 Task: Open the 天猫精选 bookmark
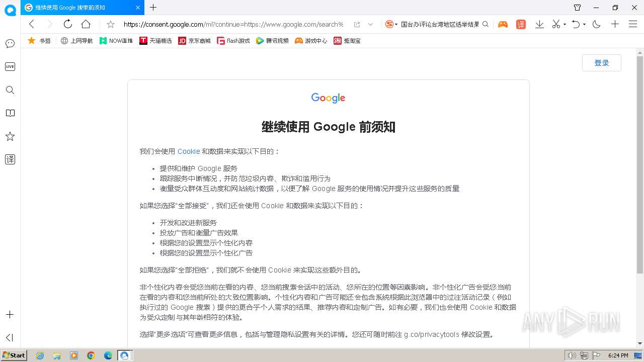(156, 41)
